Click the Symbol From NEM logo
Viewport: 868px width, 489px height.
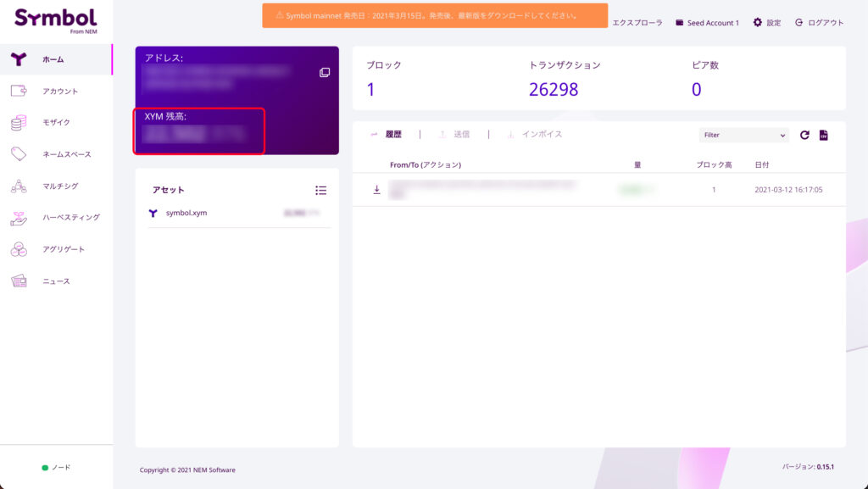56,20
